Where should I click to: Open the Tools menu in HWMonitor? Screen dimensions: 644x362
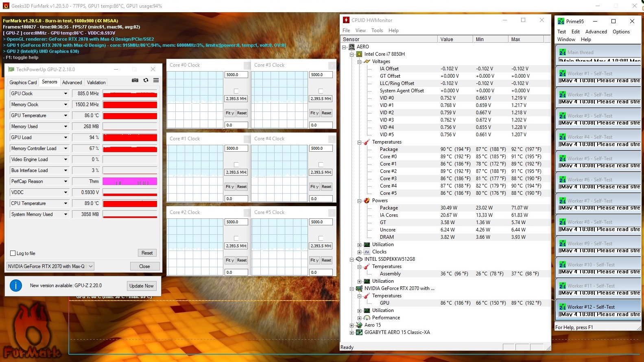click(x=377, y=31)
